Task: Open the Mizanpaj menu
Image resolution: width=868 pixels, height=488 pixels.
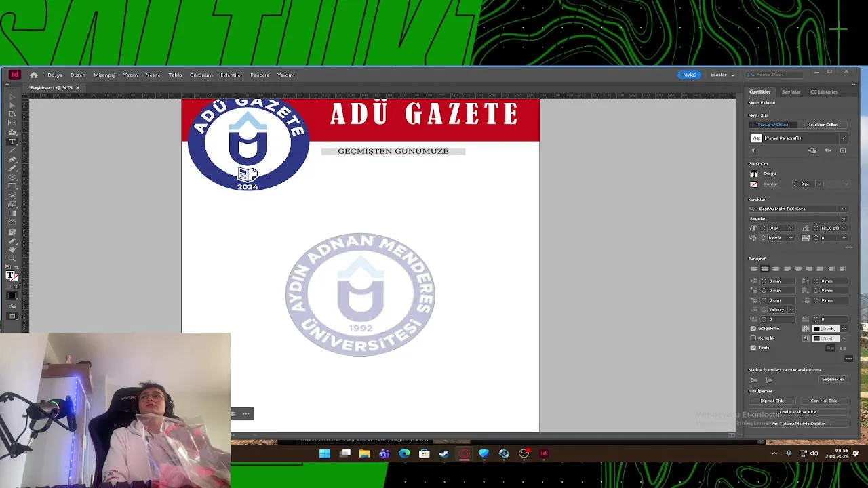Action: [x=104, y=75]
